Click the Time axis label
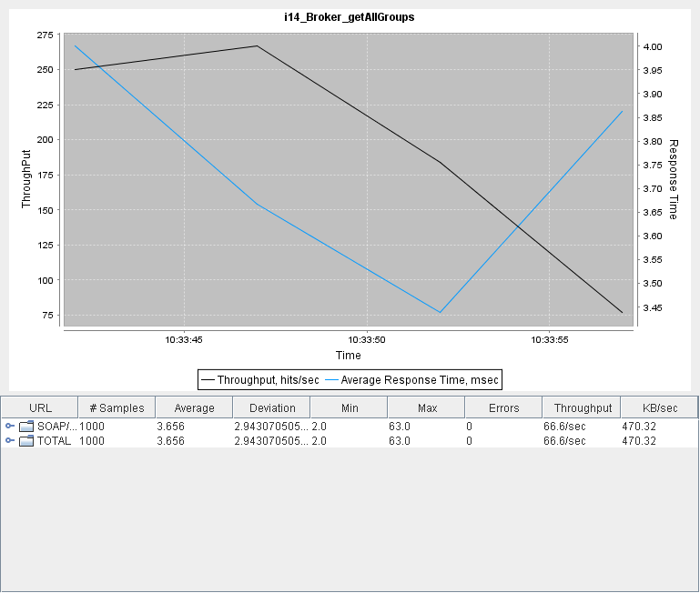 coord(349,356)
